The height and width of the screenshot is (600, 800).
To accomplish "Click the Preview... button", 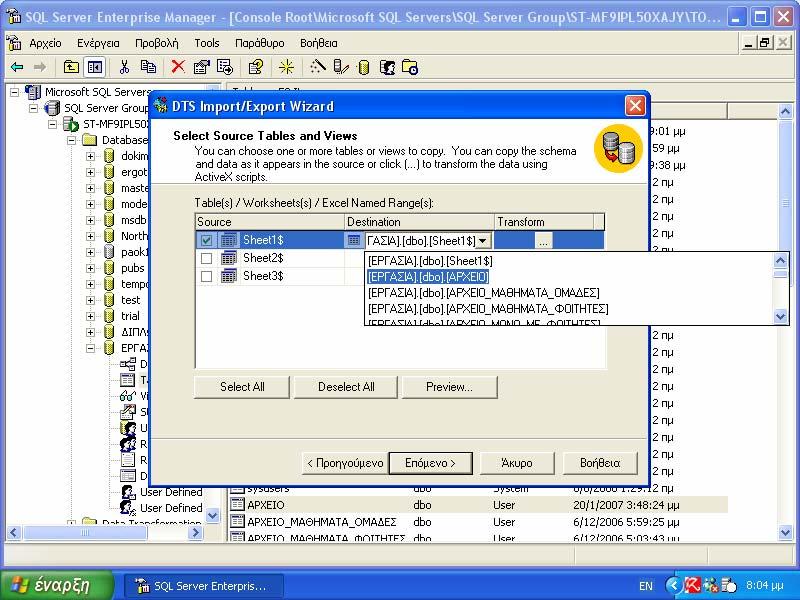I will tap(449, 387).
